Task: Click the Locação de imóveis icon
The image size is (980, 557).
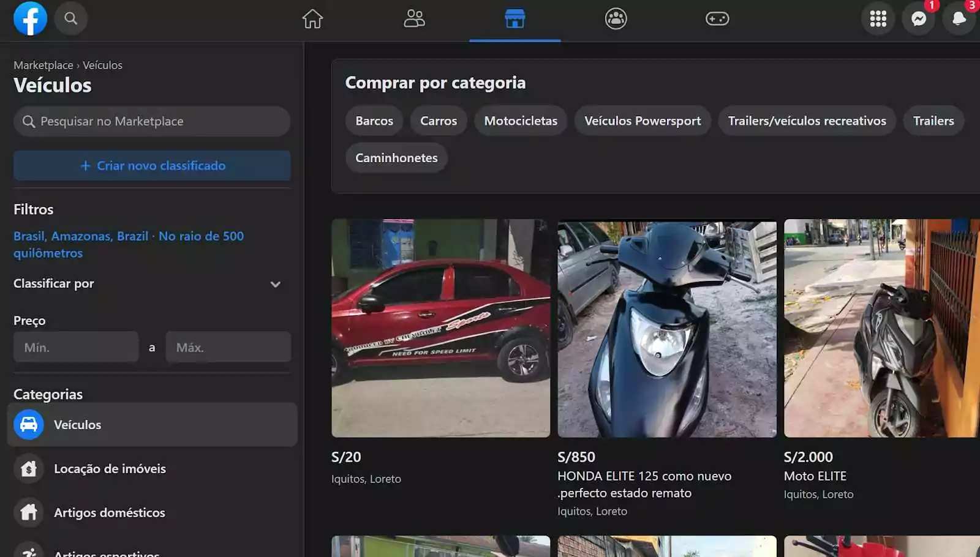Action: [x=29, y=468]
